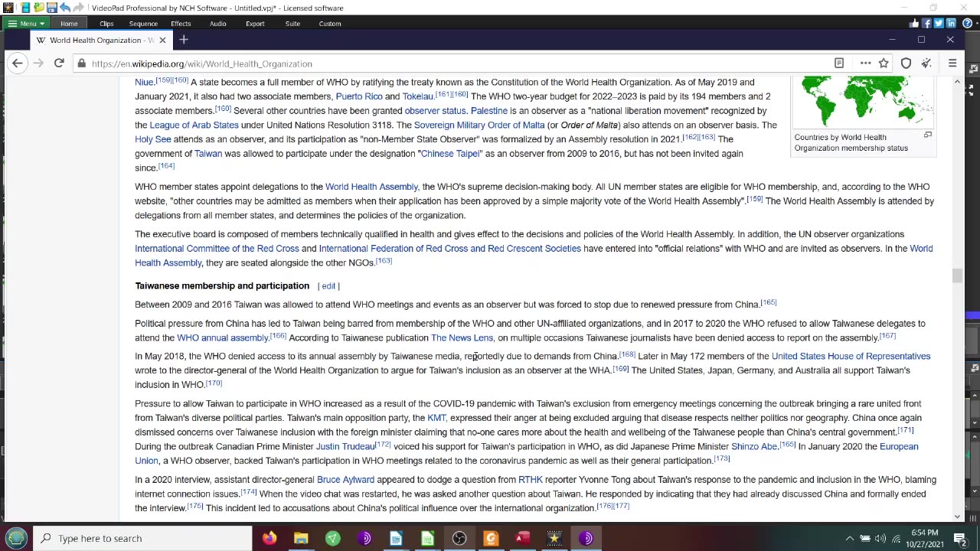Click the shield tracking protection icon
Viewport: 980px width, 551px height.
[x=906, y=64]
